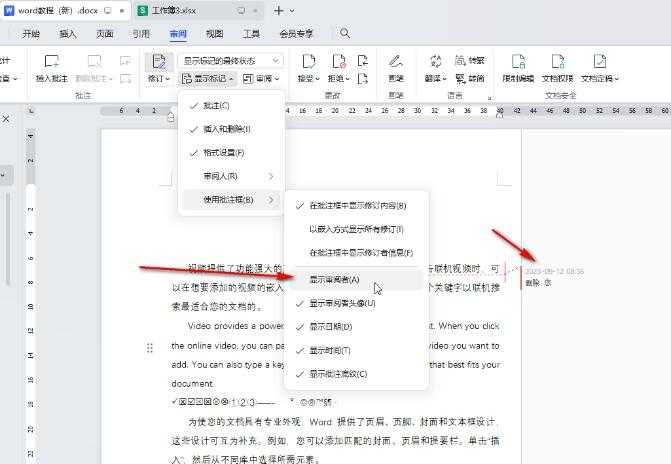This screenshot has width=671, height=464.
Task: Click the Ink (画笔) pen icon
Action: coord(396,61)
